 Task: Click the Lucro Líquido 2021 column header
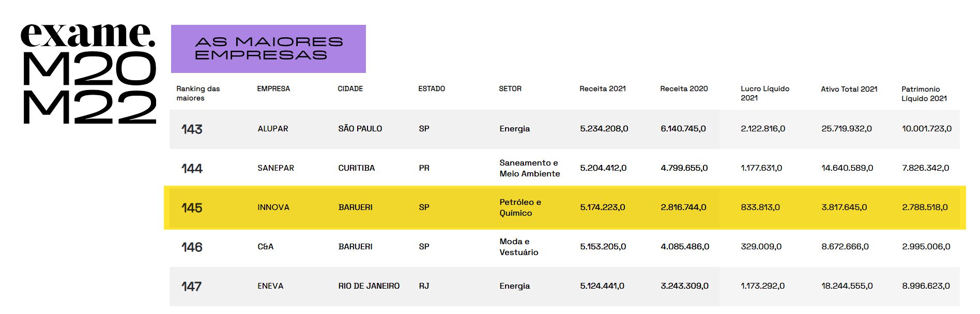point(765,93)
